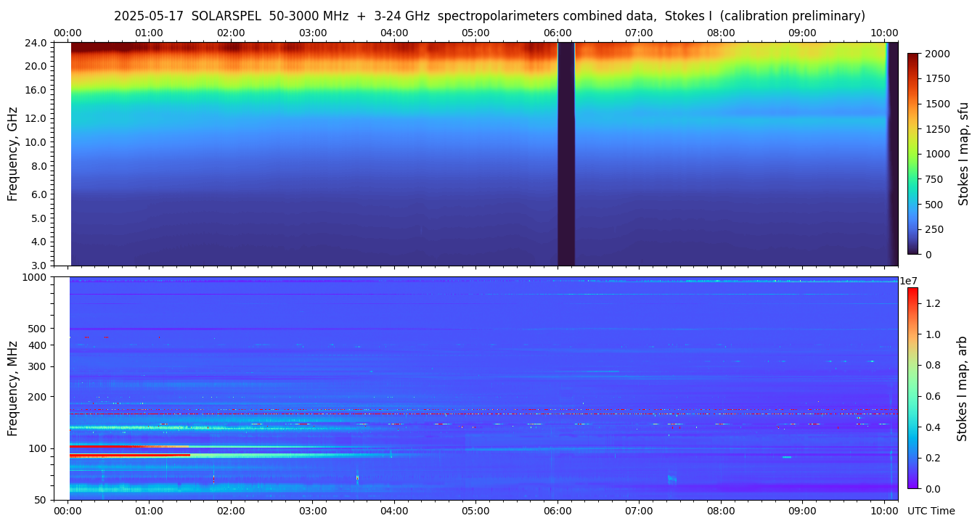This screenshot has height=526, width=980.
Task: Click the 06:00 tick label on top axis
Action: (x=557, y=33)
